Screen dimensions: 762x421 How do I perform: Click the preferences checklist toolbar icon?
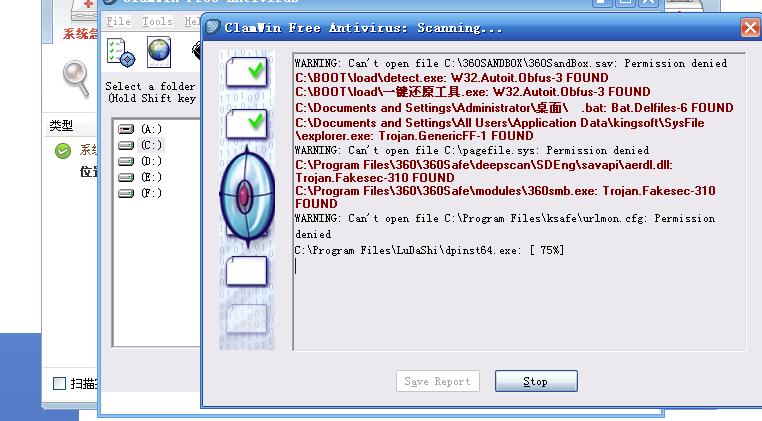(x=121, y=53)
